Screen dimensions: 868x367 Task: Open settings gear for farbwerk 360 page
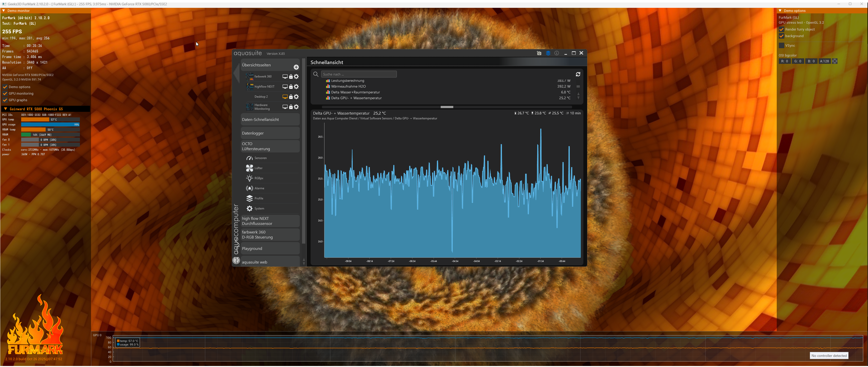(296, 76)
